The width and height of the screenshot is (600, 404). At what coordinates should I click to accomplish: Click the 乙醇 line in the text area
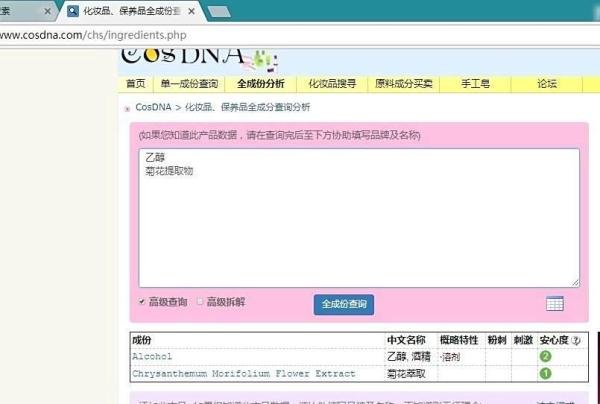(x=155, y=157)
